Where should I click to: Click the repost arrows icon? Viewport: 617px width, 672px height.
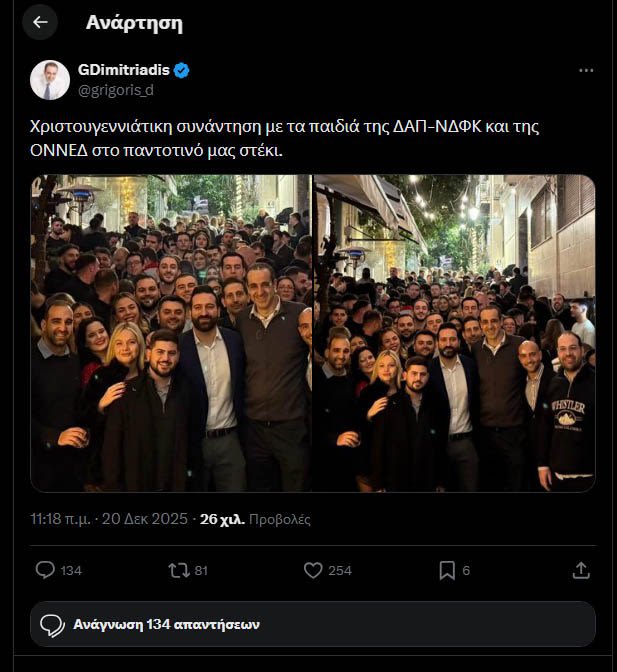pyautogui.click(x=179, y=570)
